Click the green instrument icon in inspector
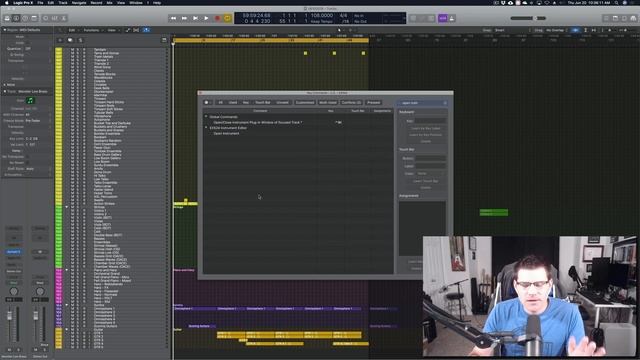Image resolution: width=640 pixels, height=360 pixels. [x=30, y=100]
